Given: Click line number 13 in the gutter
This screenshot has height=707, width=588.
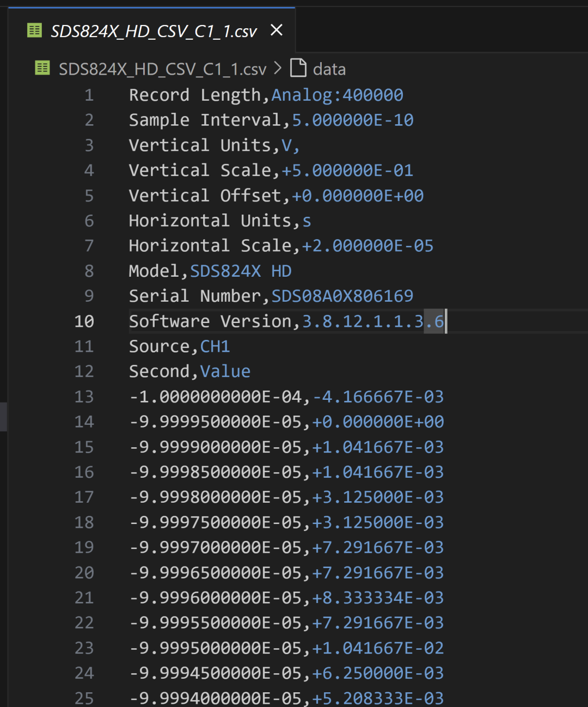Looking at the screenshot, I should [x=84, y=397].
